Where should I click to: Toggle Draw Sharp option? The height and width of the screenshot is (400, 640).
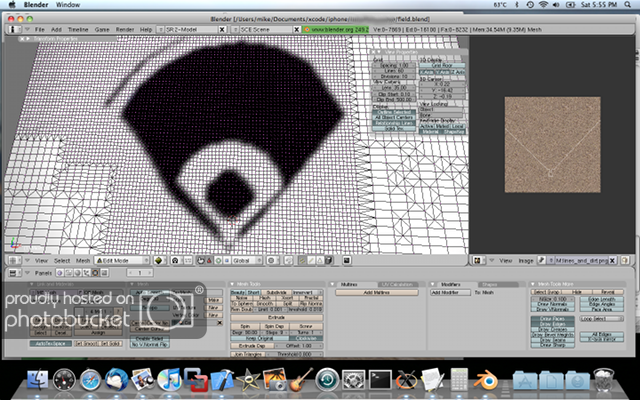coord(553,345)
